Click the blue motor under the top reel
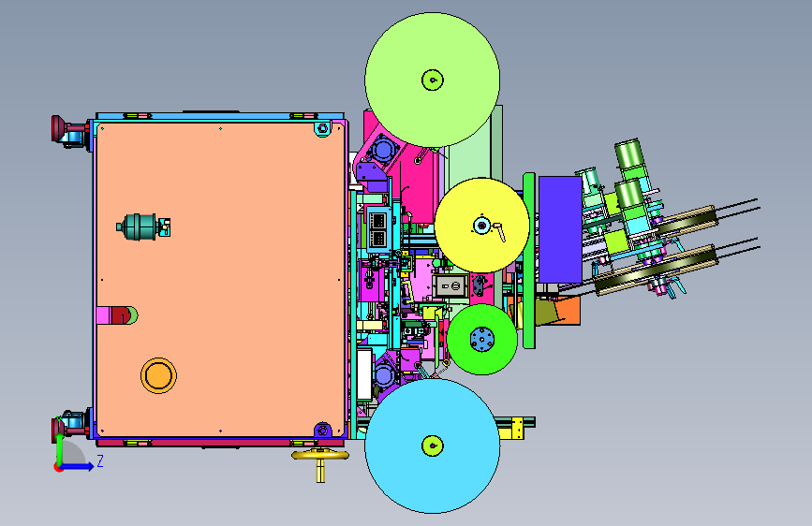Image resolution: width=812 pixels, height=526 pixels. 383,150
